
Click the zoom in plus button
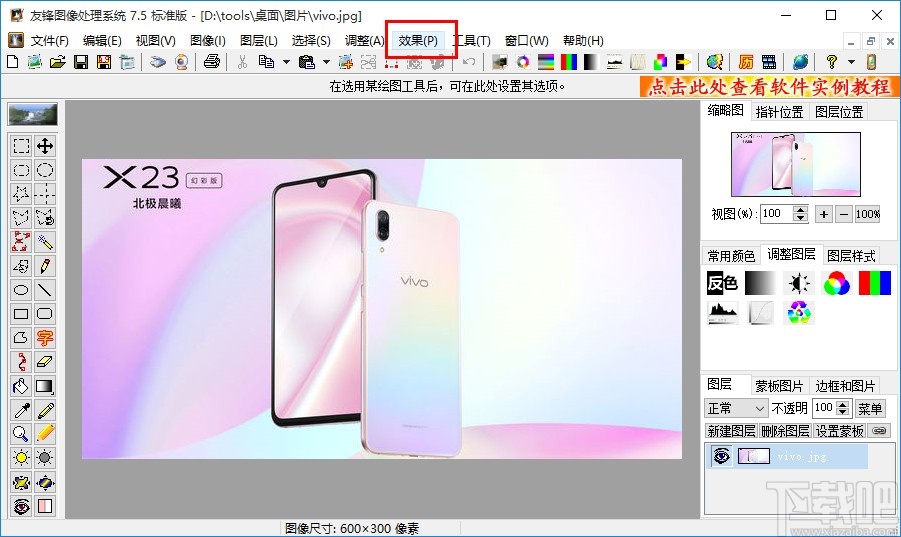pos(823,214)
